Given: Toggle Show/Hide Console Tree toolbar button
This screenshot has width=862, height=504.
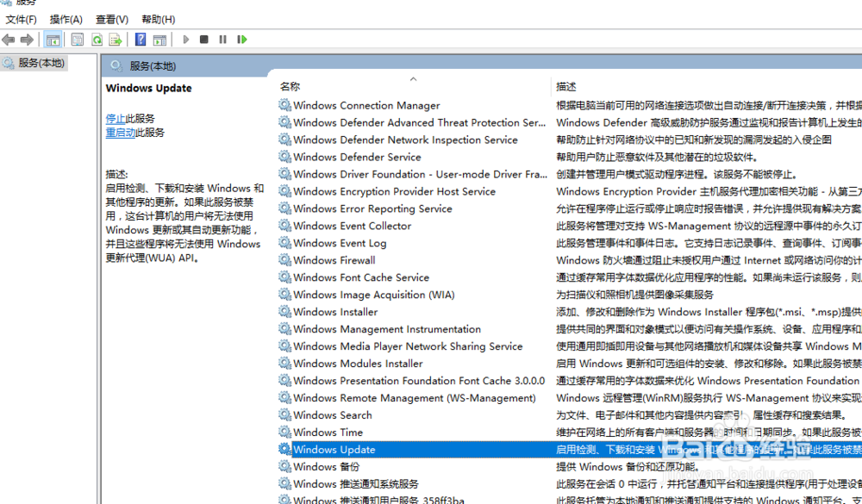Looking at the screenshot, I should tap(53, 40).
